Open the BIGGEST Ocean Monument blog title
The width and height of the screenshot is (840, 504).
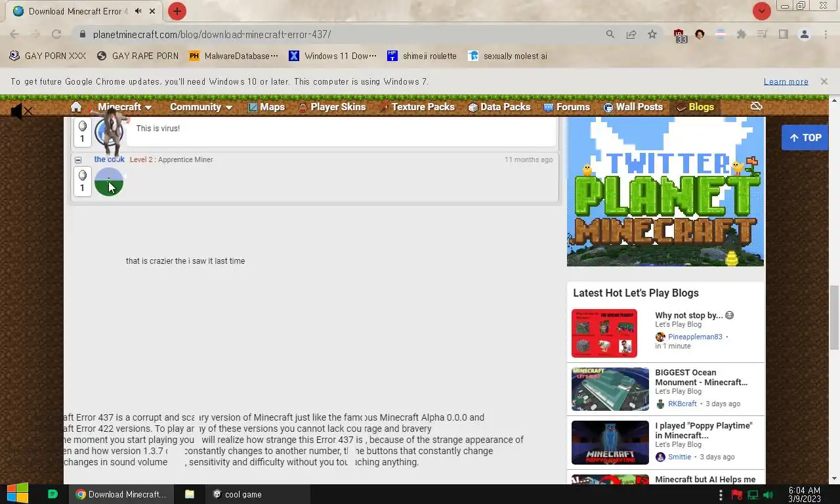[x=701, y=377]
